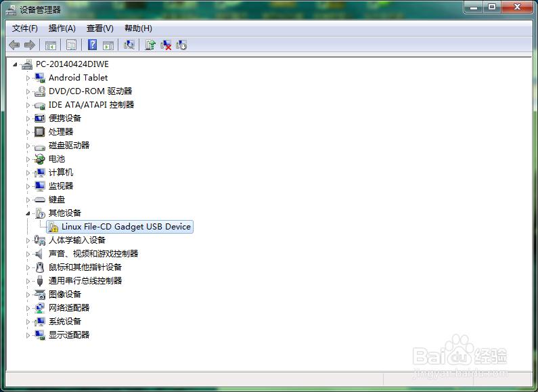Expand the 网络适配器 node
The height and width of the screenshot is (392, 538).
(28, 308)
